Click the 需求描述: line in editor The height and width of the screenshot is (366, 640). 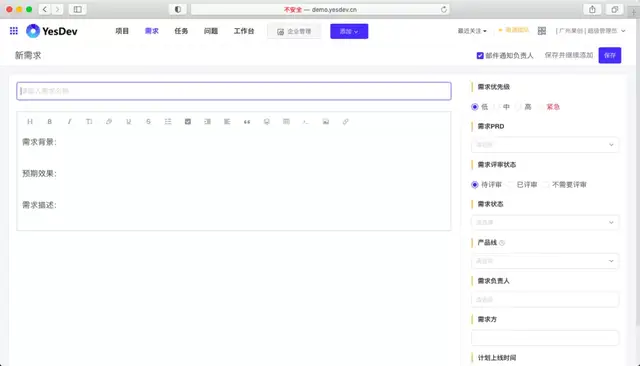click(x=39, y=205)
